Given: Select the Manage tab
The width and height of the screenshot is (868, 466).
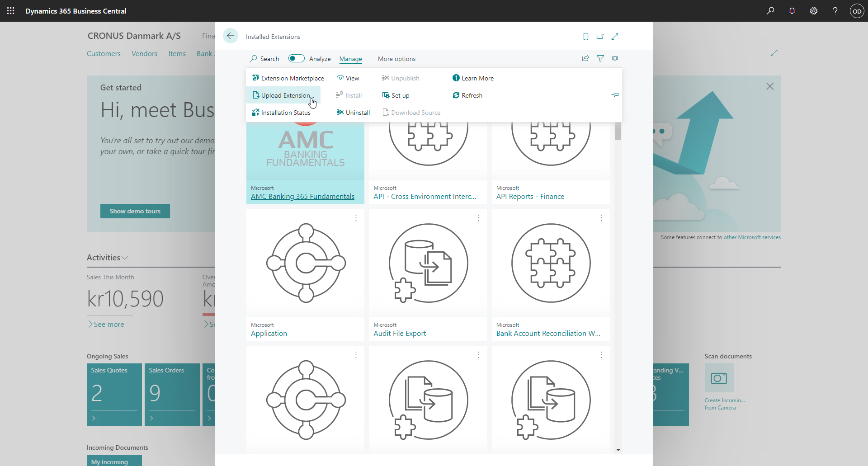Looking at the screenshot, I should [351, 59].
